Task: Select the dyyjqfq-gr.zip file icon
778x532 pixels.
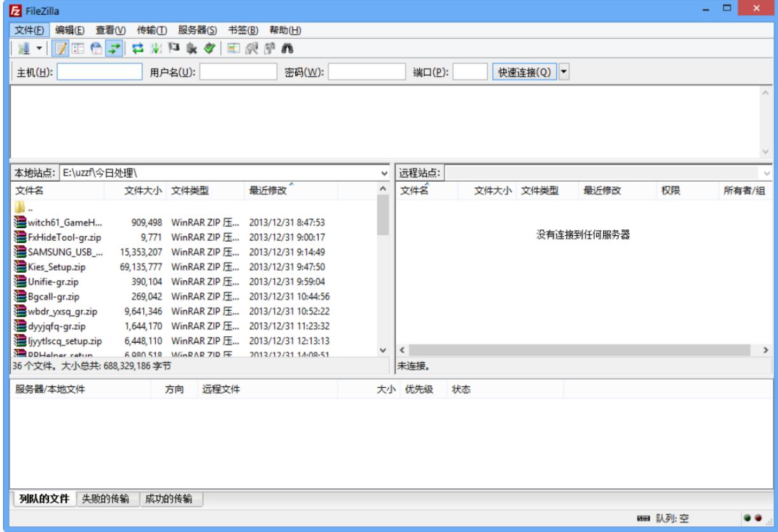Action: click(20, 325)
